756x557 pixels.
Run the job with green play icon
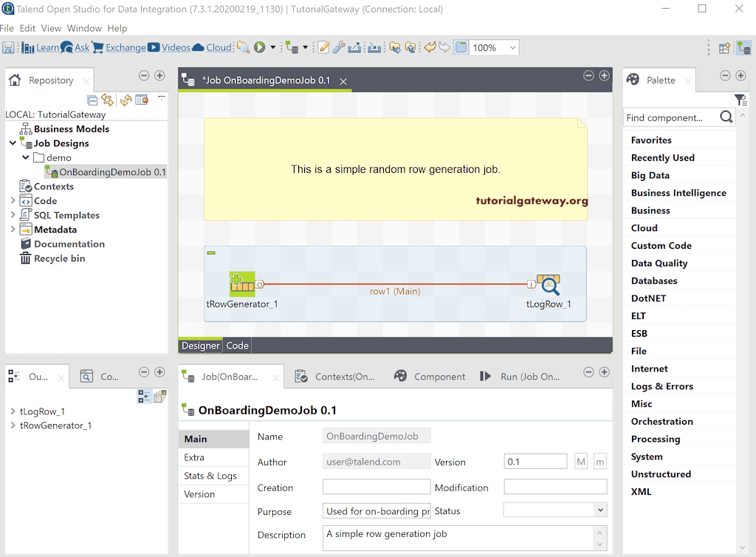(x=259, y=47)
